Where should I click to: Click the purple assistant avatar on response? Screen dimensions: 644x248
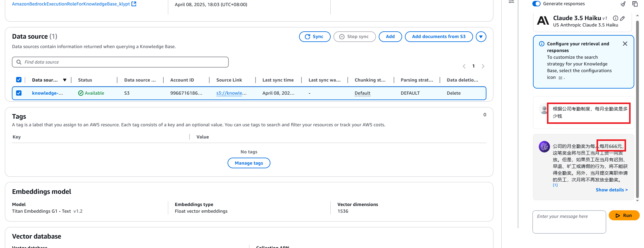[x=544, y=147]
